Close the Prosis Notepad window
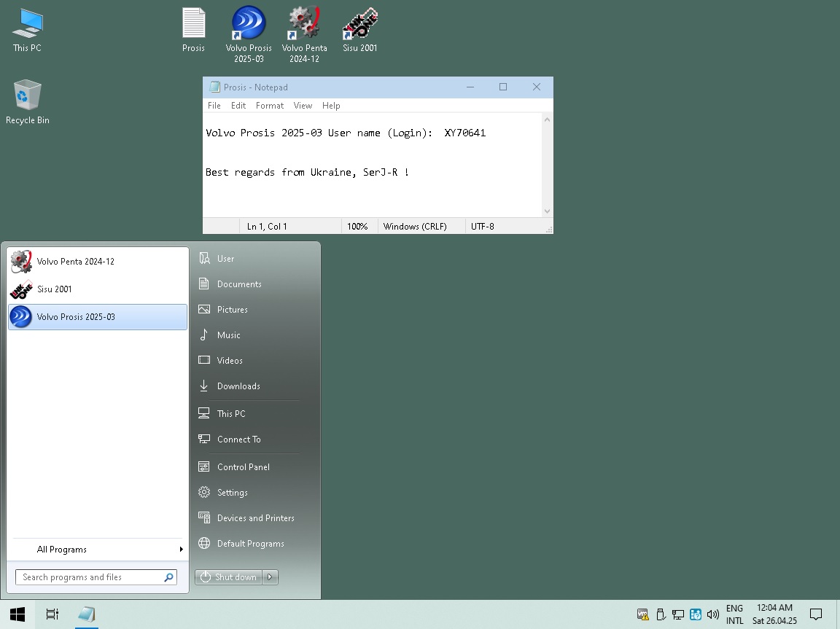 click(536, 87)
